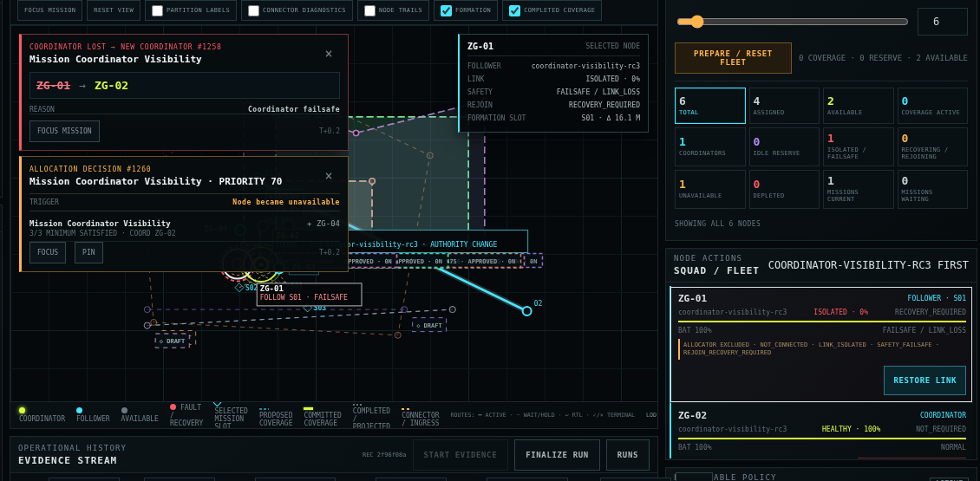Click the 'ZG-02' new coordinator name in alert
The image size is (980, 481).
[111, 86]
